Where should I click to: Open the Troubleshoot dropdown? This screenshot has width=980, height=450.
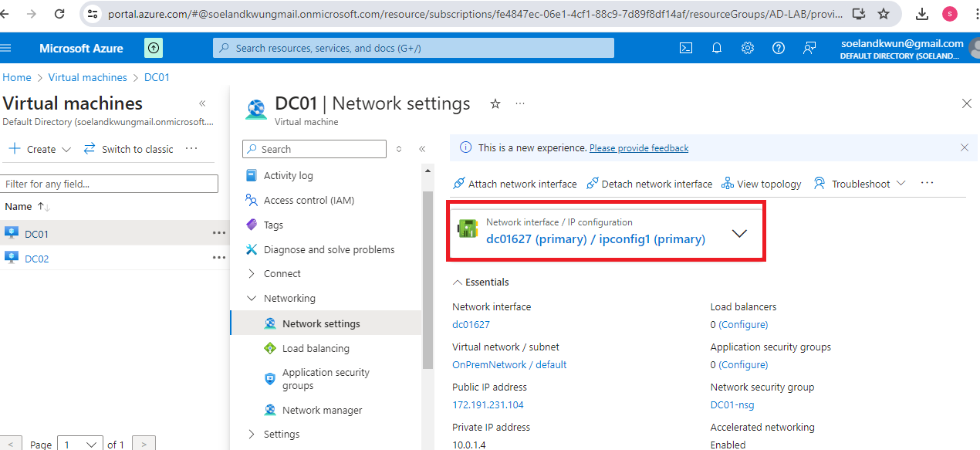(x=859, y=184)
